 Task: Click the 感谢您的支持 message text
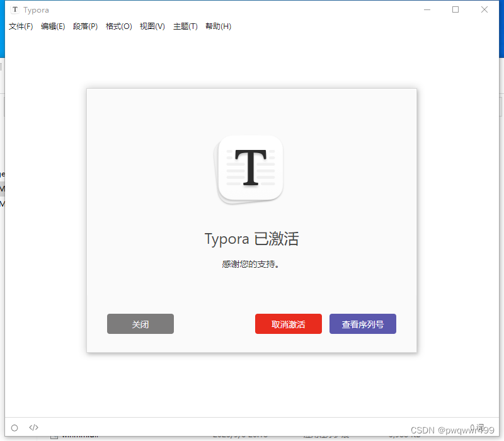coord(250,265)
